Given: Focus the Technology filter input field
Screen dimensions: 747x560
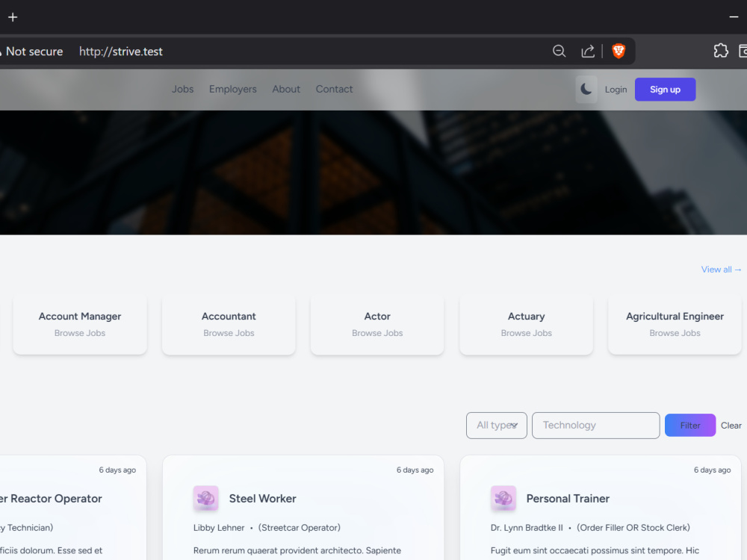Looking at the screenshot, I should coord(596,426).
